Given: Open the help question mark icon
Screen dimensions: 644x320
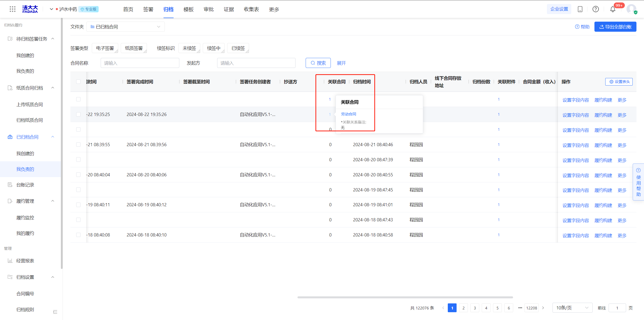Looking at the screenshot, I should [595, 9].
